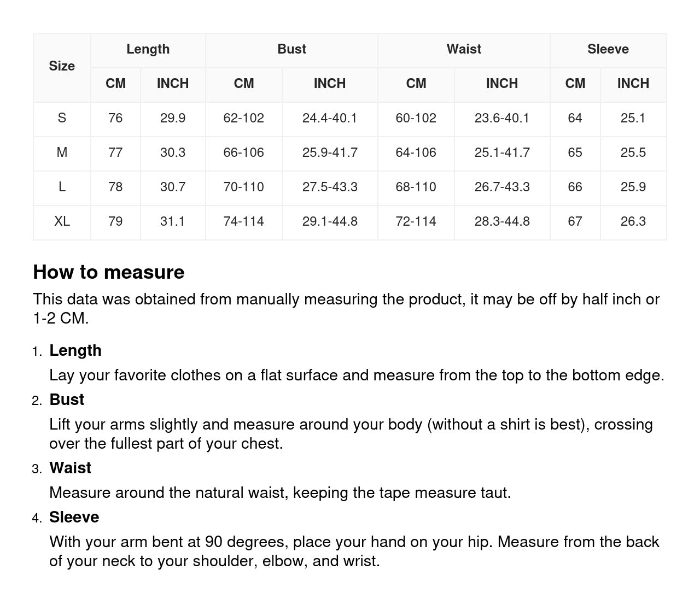Click the 30.7 length inch cell
Screen dimensions: 700x605
point(172,187)
